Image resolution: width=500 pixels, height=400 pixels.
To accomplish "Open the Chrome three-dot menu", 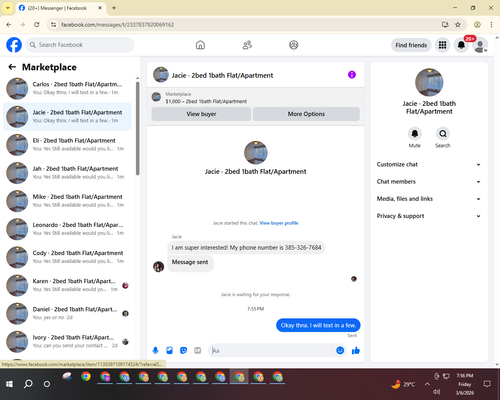I will coord(491,24).
